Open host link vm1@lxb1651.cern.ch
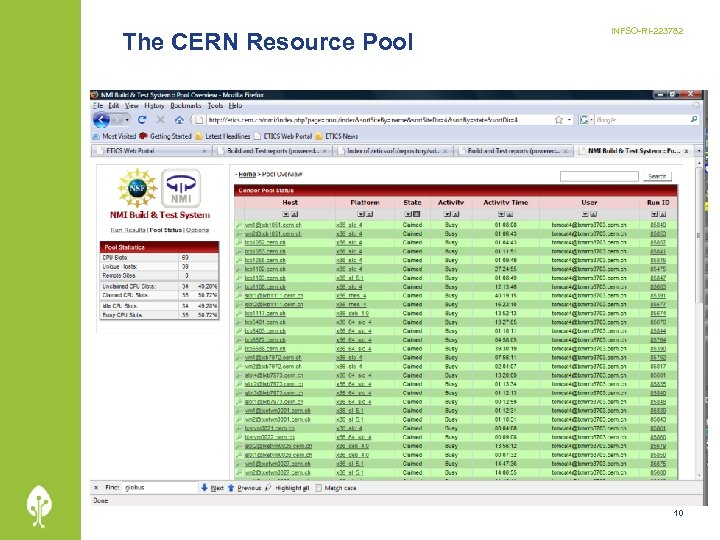 (x=273, y=225)
